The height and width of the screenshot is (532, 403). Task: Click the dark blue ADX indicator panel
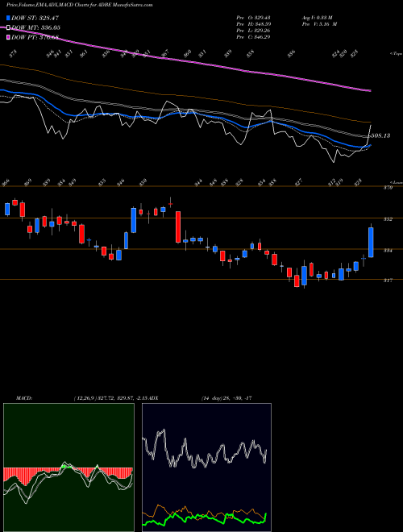point(206,468)
